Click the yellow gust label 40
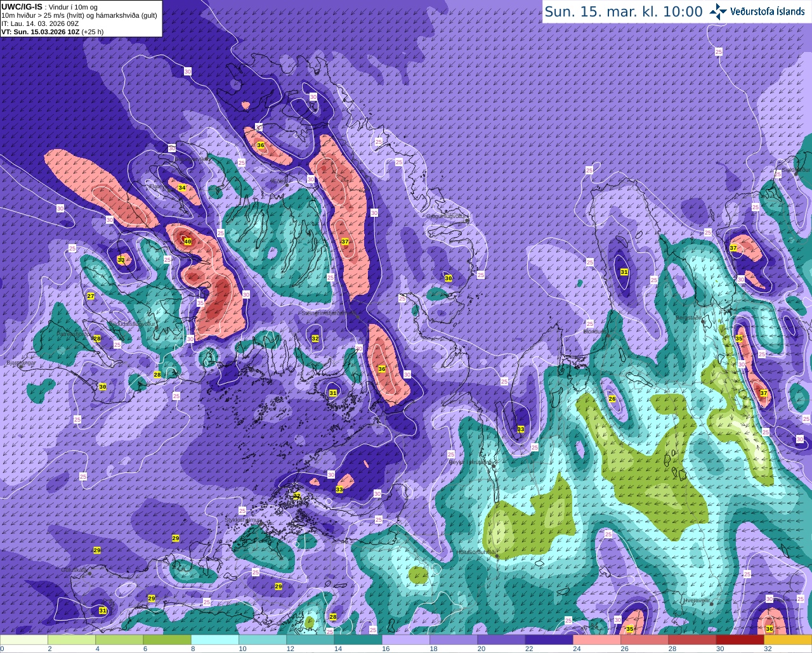The height and width of the screenshot is (653, 812). [x=187, y=242]
